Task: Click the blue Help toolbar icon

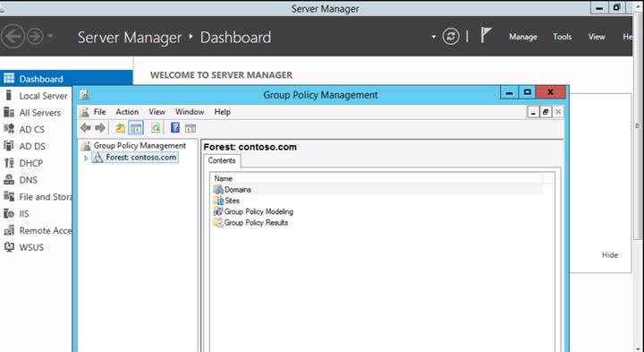Action: tap(175, 128)
